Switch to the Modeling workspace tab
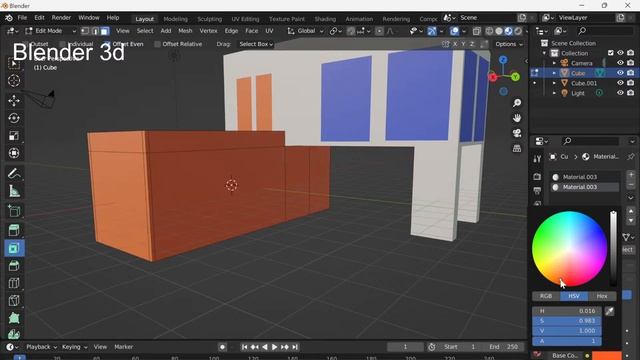Screen dimensions: 640x360 pos(176,19)
